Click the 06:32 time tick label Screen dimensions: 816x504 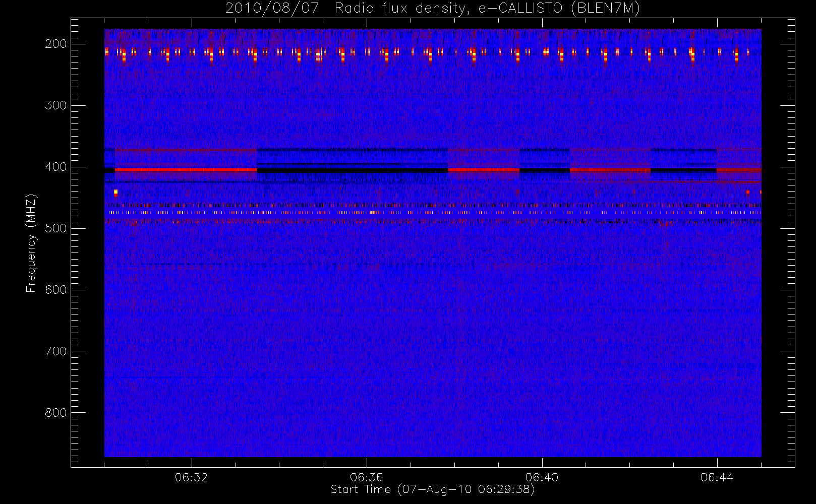[192, 477]
